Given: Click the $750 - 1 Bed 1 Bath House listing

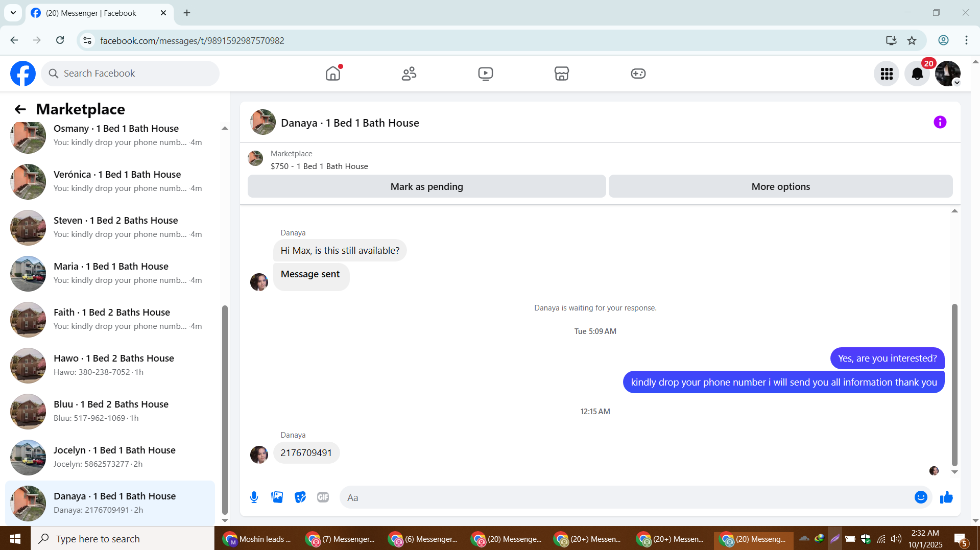Looking at the screenshot, I should coord(319,166).
